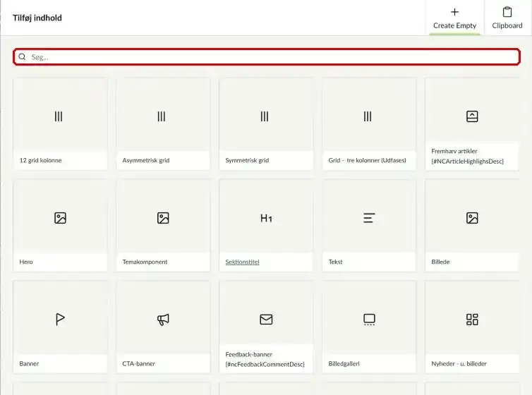Pick the Billedgalleri gallery icon
The image size is (532, 395).
(x=369, y=320)
